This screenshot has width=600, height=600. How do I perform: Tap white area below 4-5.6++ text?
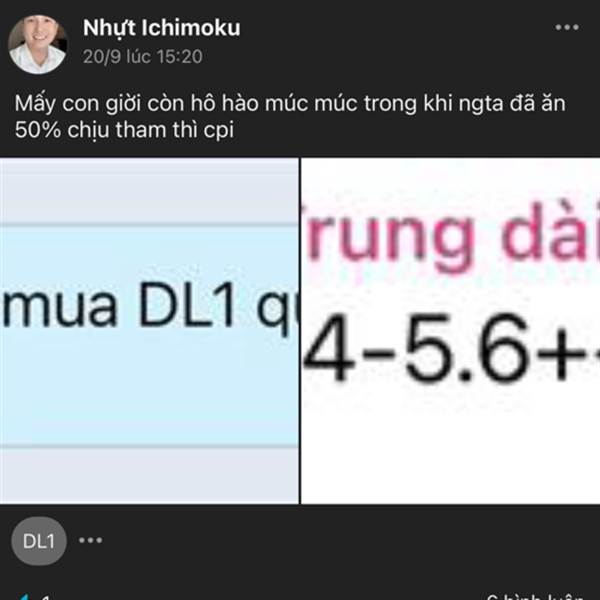tap(450, 444)
